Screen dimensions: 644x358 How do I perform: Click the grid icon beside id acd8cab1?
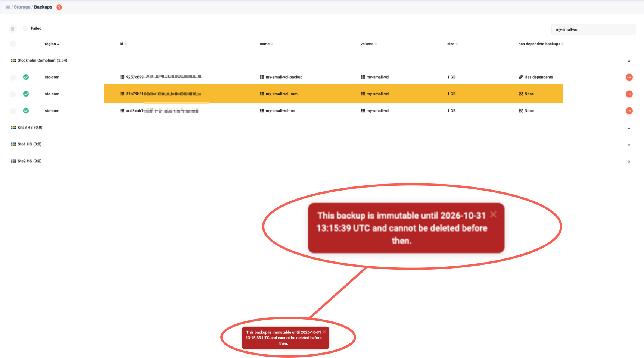[x=122, y=111]
